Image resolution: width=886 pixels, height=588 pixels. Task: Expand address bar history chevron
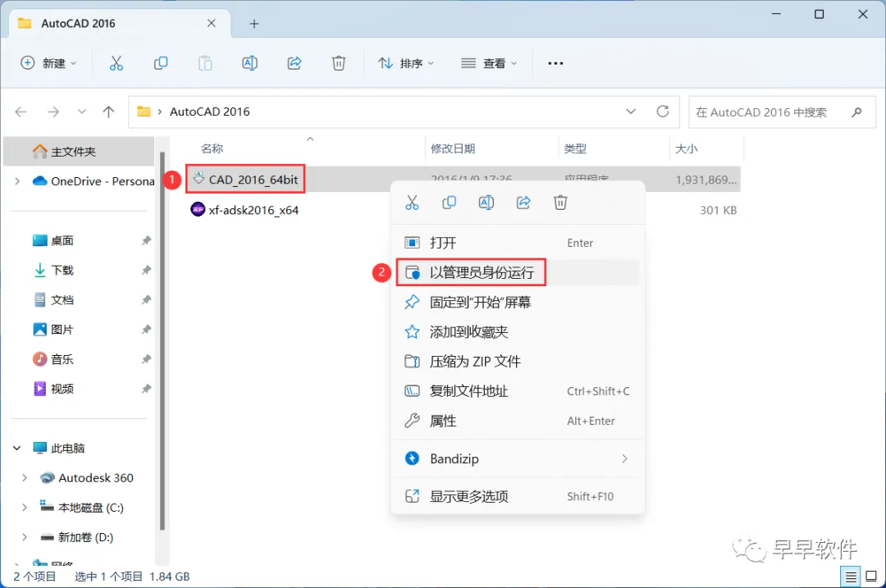coord(631,112)
